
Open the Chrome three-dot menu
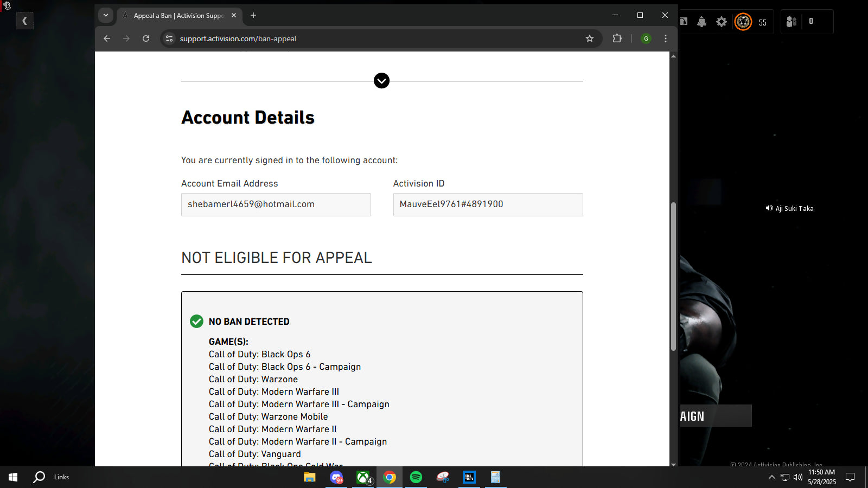click(666, 38)
